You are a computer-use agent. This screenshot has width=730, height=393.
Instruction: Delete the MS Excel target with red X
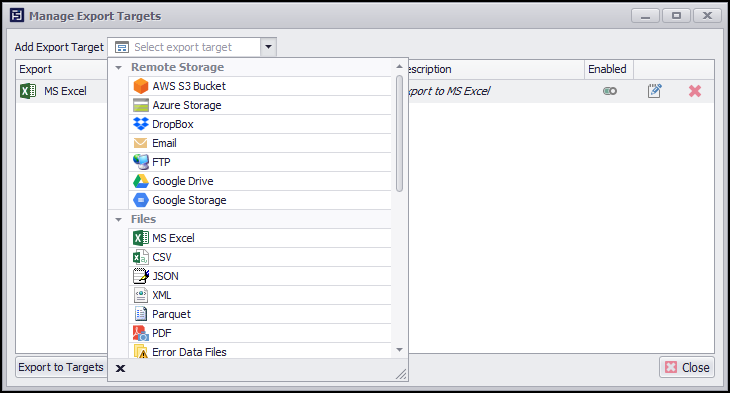pos(695,91)
